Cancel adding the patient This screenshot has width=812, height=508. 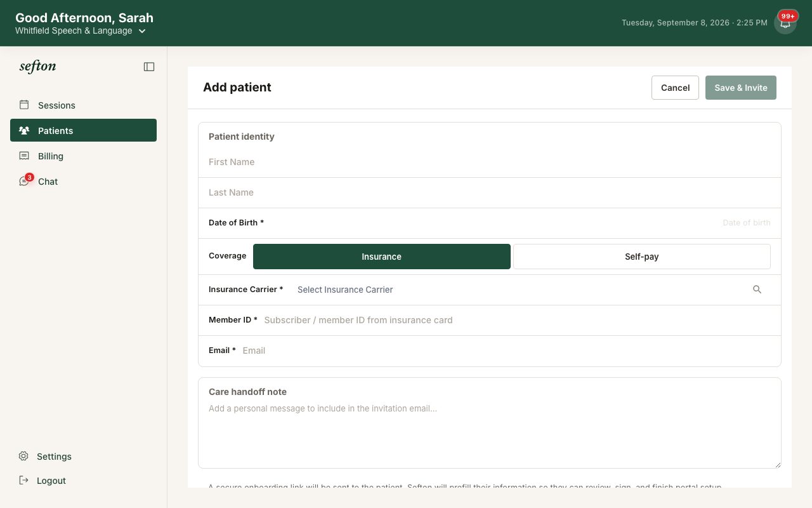675,88
